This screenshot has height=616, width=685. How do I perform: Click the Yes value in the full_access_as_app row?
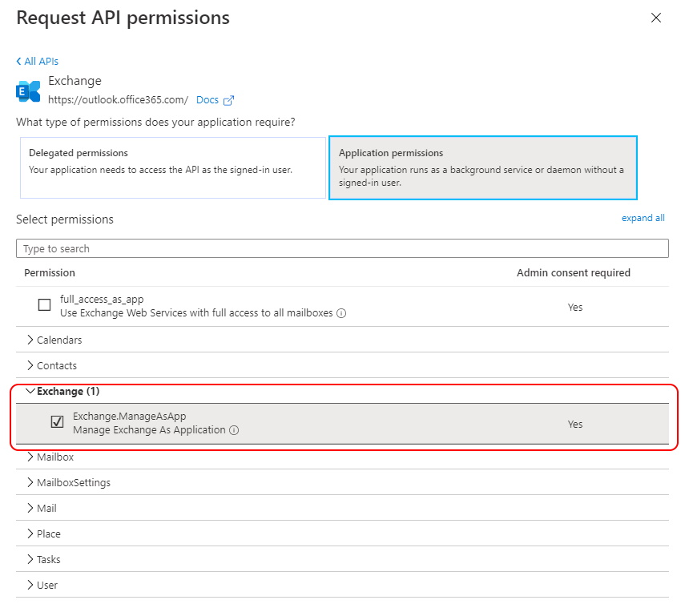pos(575,307)
